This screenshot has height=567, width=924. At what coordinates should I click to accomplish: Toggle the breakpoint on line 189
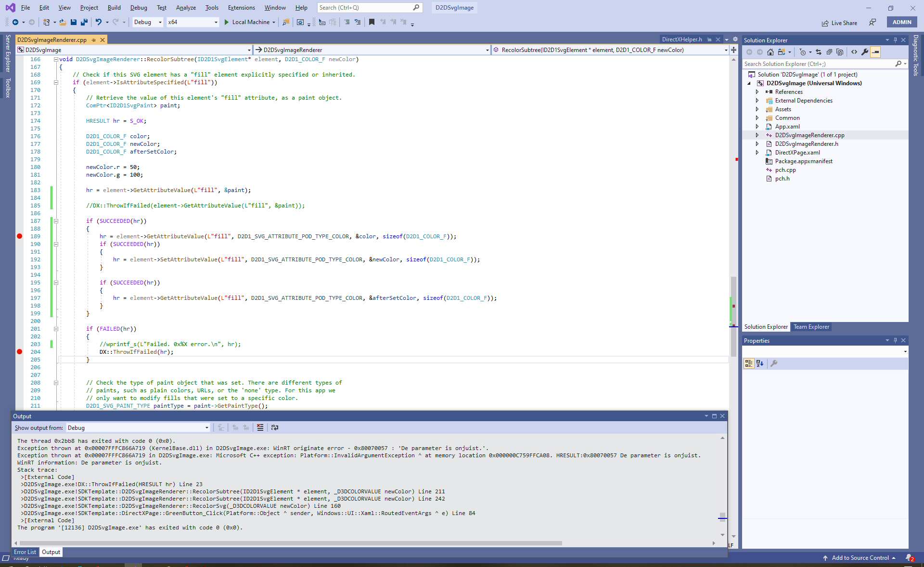pos(20,236)
